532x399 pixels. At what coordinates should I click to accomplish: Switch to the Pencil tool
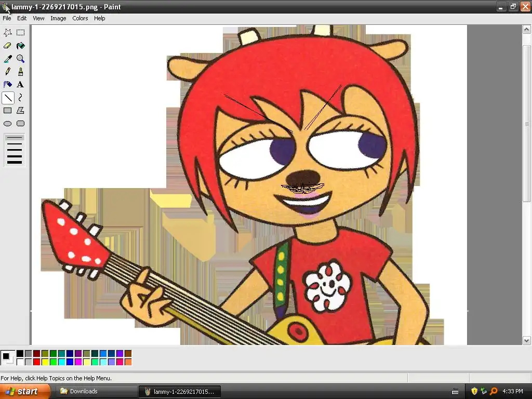pos(7,72)
